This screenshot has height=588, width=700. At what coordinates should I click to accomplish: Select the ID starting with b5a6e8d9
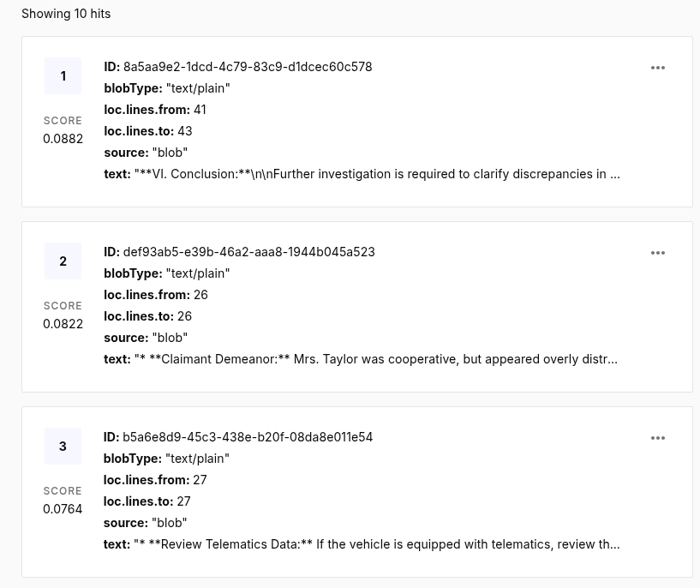click(247, 437)
